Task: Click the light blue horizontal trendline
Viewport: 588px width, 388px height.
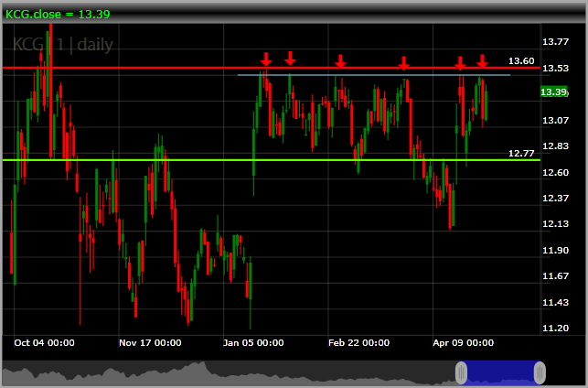Action: (x=374, y=75)
